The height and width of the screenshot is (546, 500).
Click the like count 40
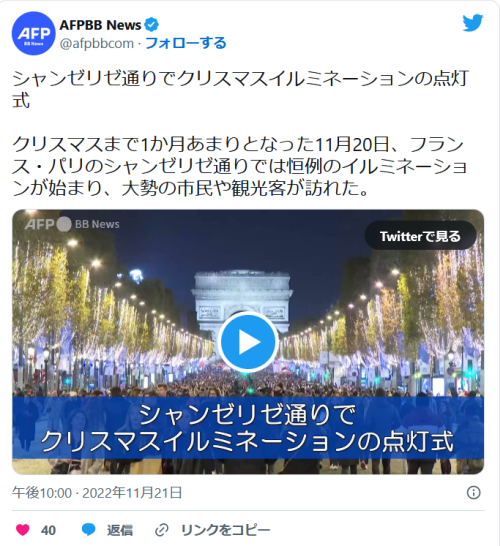(48, 530)
